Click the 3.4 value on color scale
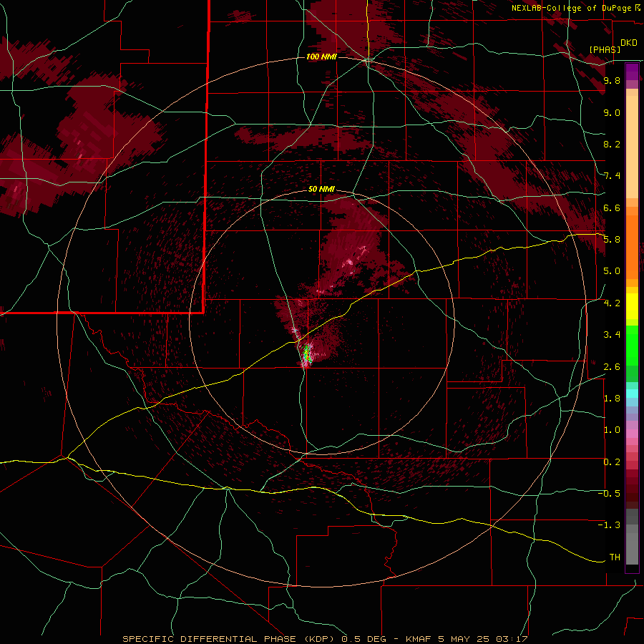 [612, 335]
